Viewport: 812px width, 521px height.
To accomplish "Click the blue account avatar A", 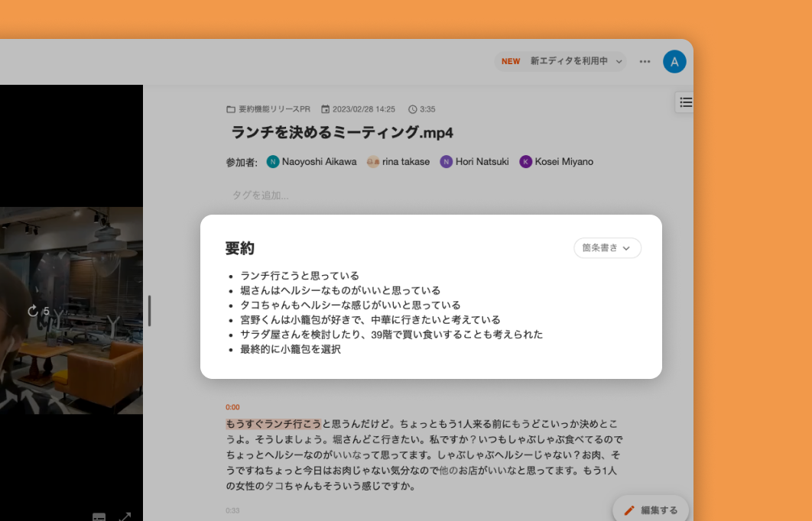I will 674,61.
